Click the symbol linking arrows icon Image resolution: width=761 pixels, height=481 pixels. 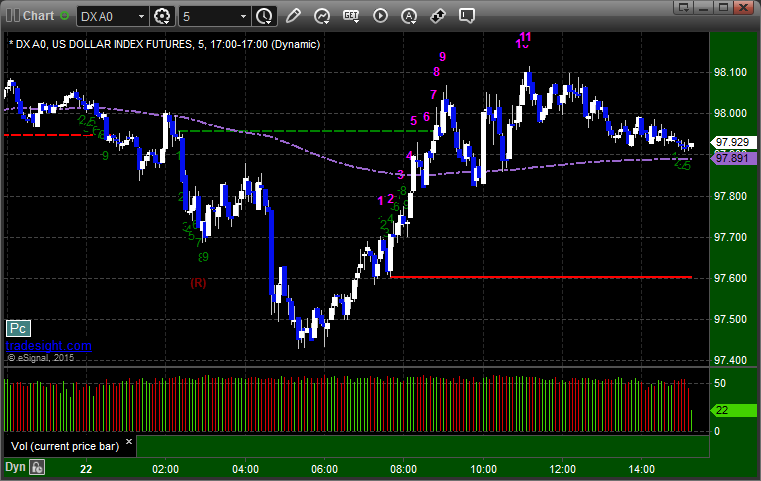tap(438, 16)
